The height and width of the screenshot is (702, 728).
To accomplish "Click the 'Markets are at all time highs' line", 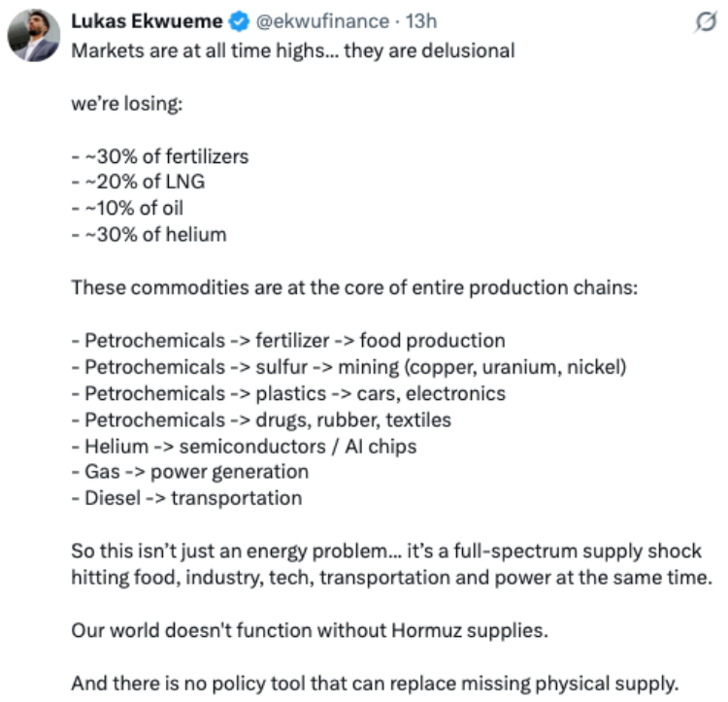I will pos(293,50).
